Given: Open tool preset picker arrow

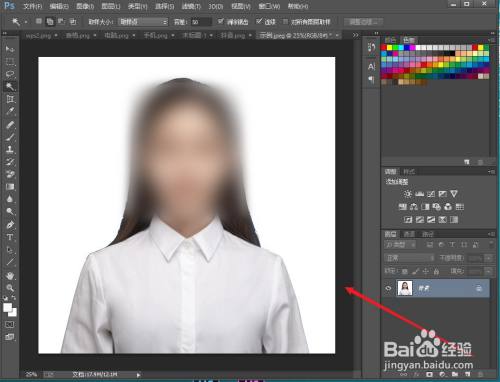Looking at the screenshot, I should (x=25, y=22).
